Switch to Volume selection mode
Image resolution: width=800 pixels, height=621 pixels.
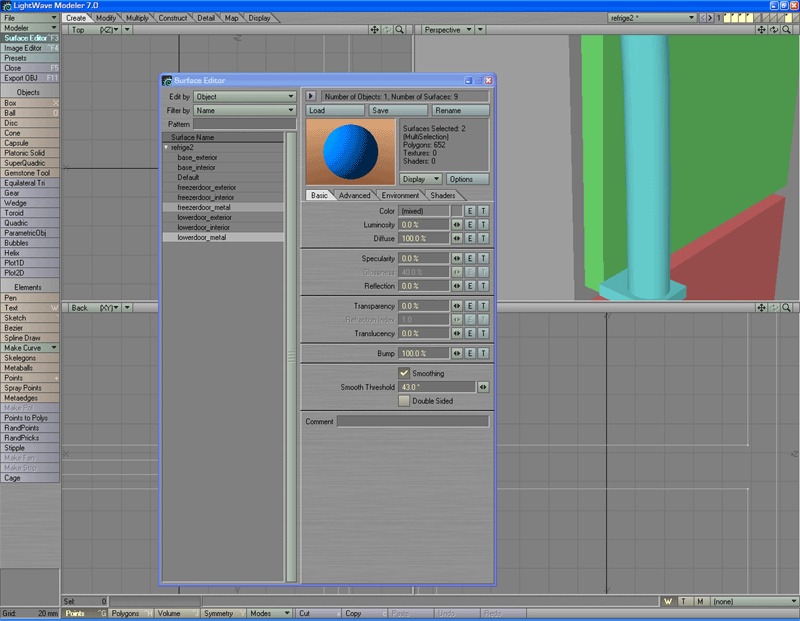coord(177,613)
